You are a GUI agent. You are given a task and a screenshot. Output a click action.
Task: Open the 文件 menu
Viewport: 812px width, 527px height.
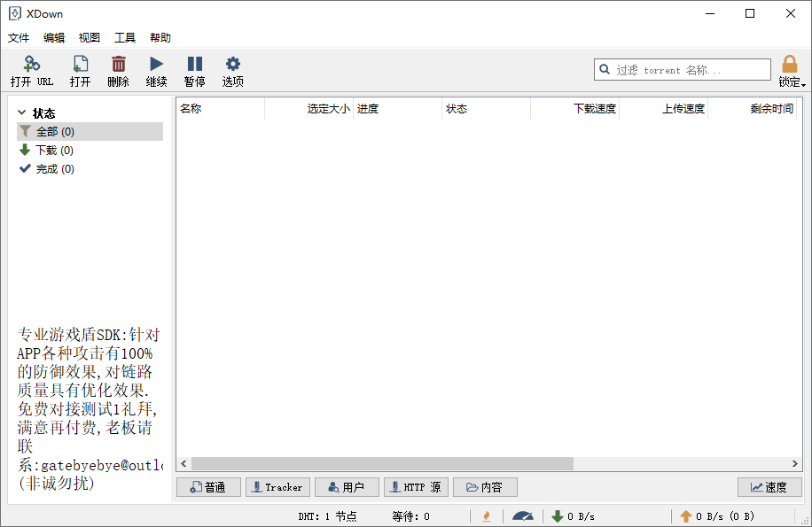pyautogui.click(x=19, y=38)
